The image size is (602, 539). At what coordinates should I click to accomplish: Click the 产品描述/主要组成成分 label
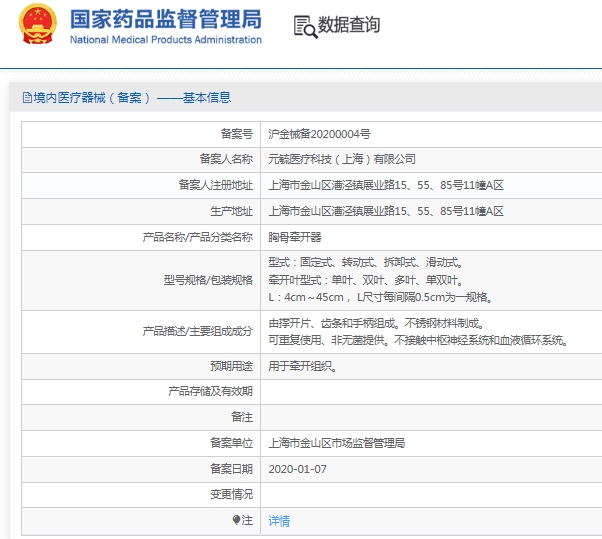198,331
